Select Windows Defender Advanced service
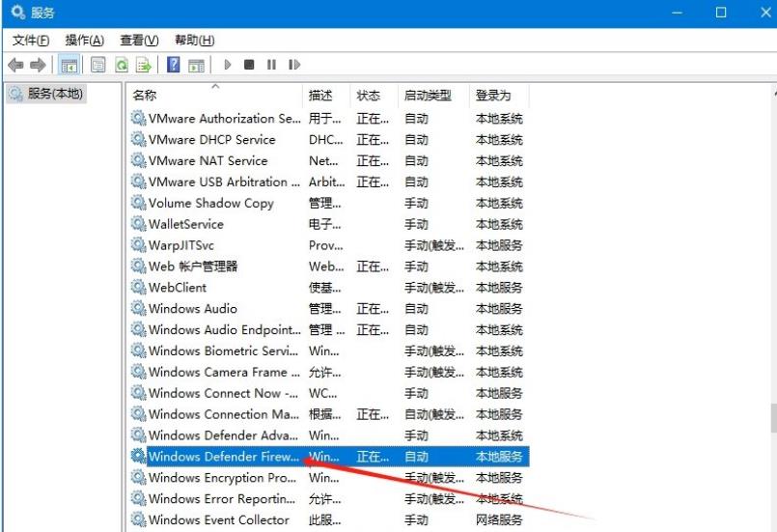The height and width of the screenshot is (532, 777). point(329,435)
